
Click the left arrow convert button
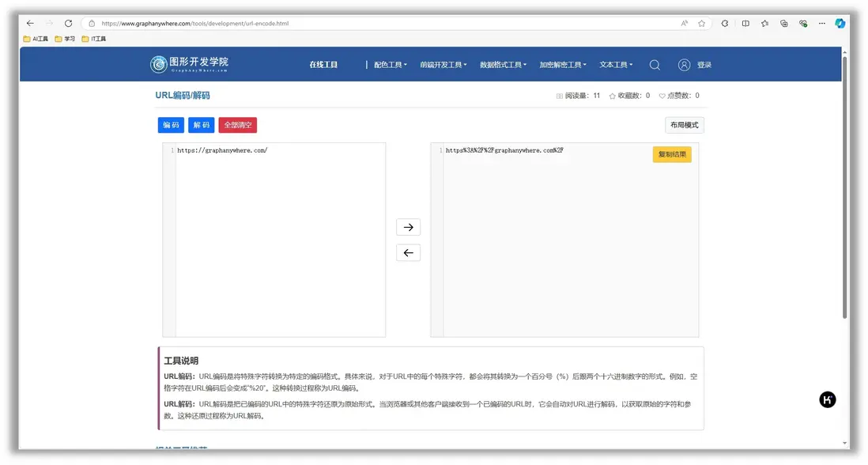(409, 253)
